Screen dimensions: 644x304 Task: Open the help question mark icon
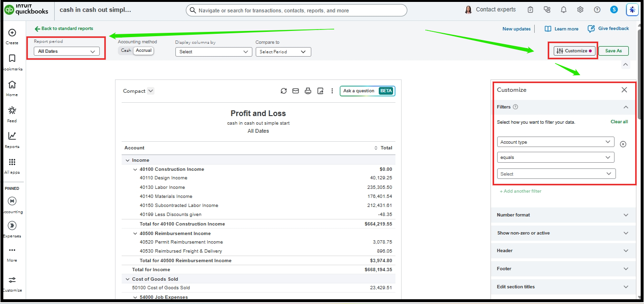[x=597, y=10]
